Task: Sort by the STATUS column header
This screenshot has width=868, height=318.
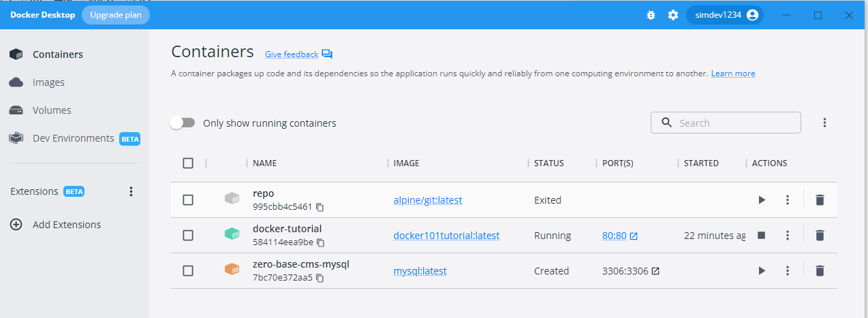Action: [549, 163]
